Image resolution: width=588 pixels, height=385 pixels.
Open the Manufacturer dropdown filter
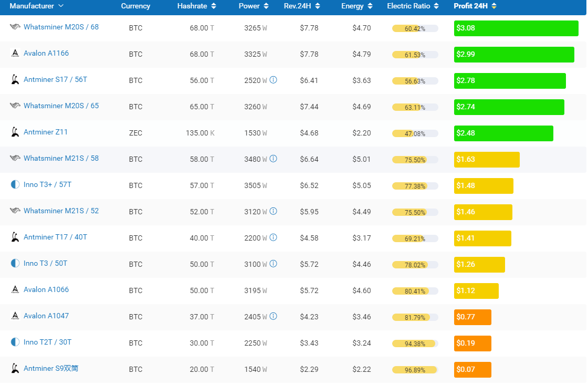pos(36,6)
